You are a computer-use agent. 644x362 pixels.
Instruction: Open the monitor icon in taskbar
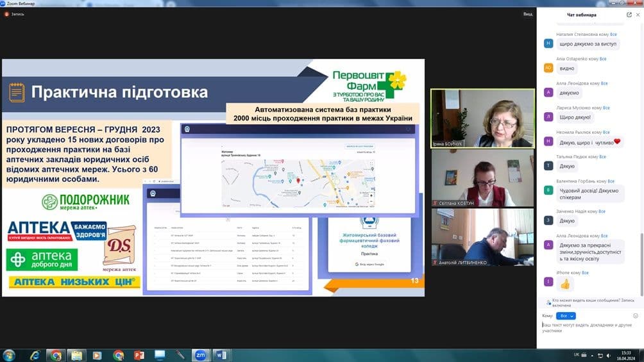[160, 355]
